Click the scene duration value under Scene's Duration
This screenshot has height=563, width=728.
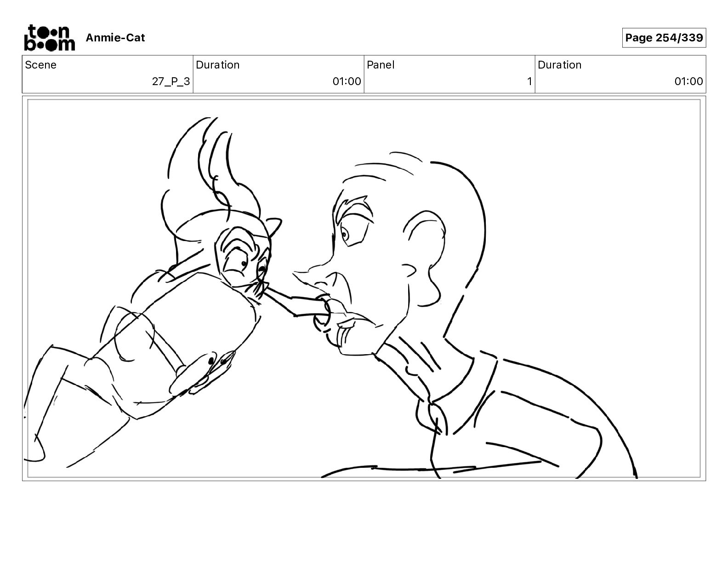click(347, 81)
